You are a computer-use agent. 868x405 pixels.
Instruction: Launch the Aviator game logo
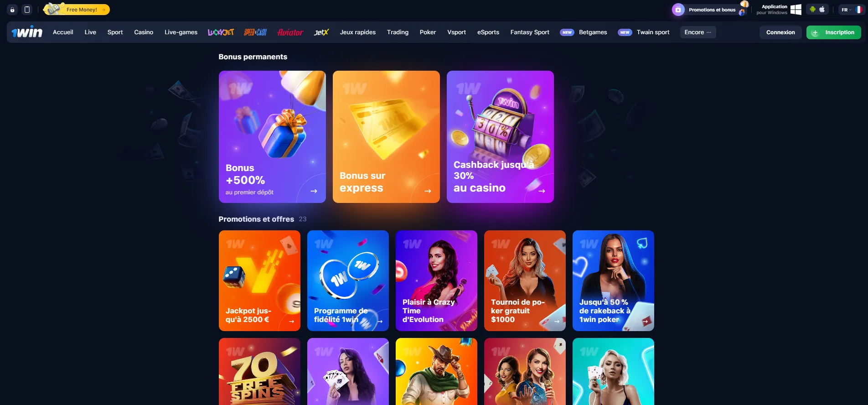coord(290,32)
